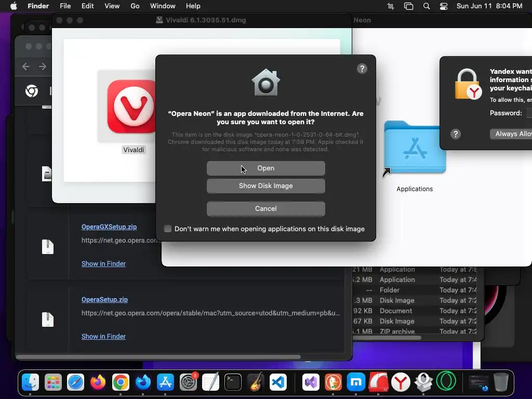532x399 pixels.
Task: Click the Stage Manager icon in the menu bar
Action: coord(408,6)
